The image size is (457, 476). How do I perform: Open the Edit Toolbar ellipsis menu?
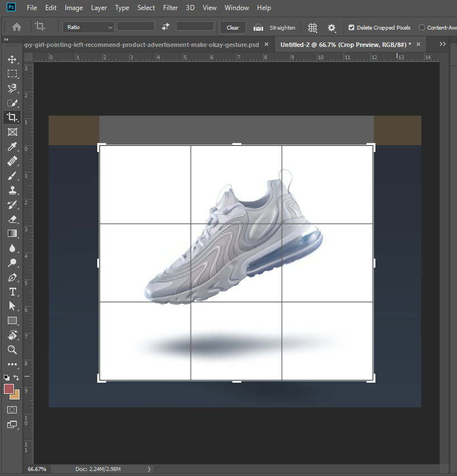click(x=12, y=364)
